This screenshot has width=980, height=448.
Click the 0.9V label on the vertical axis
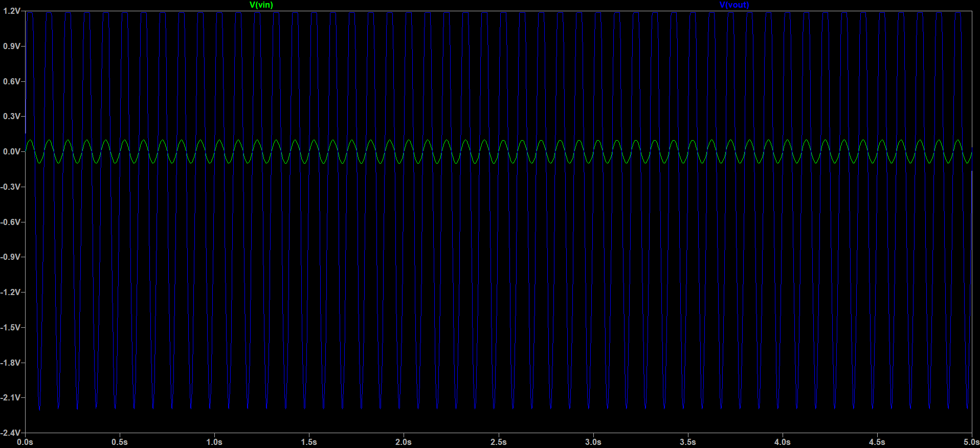pos(12,46)
